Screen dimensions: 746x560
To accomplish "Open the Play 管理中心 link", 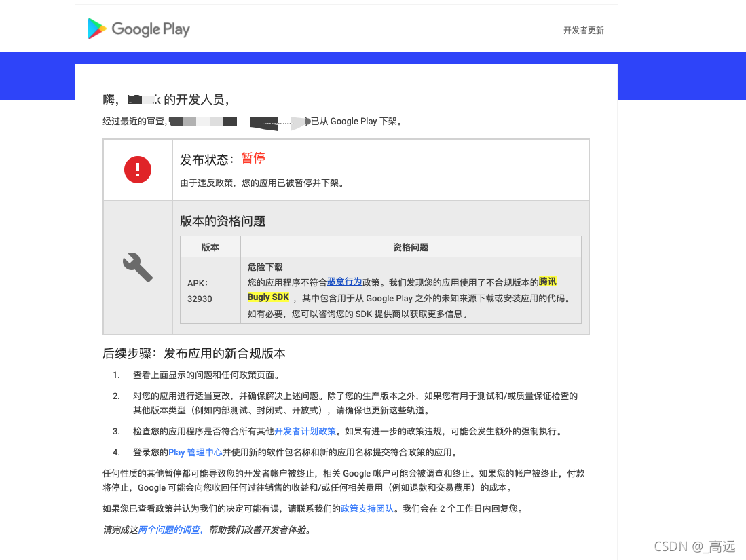I will coord(195,452).
